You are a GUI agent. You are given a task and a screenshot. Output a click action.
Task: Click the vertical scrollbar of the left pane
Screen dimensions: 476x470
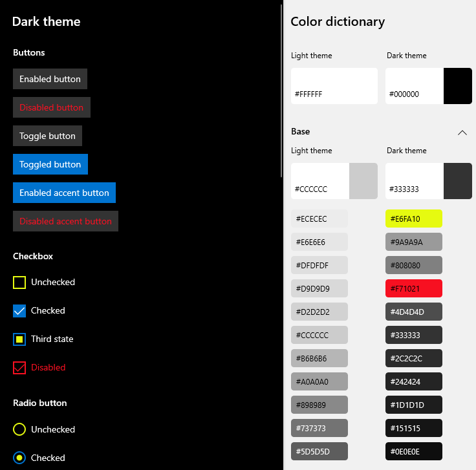281,91
